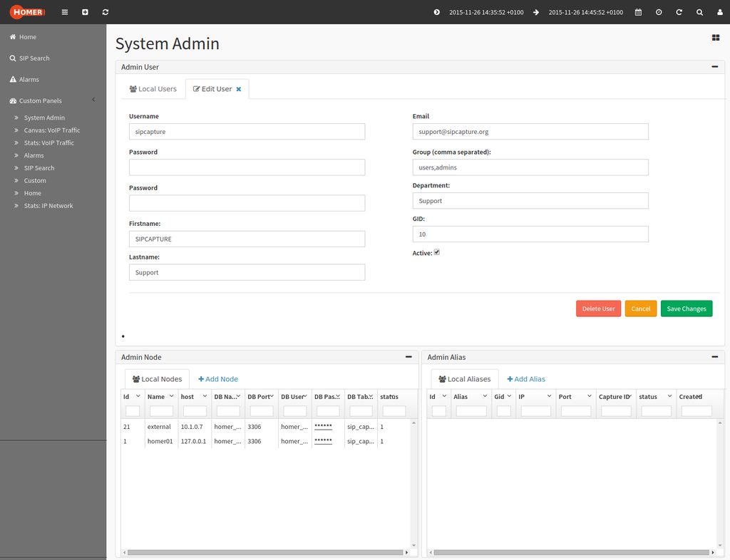
Task: Click the clock icon in top bar
Action: (x=659, y=12)
